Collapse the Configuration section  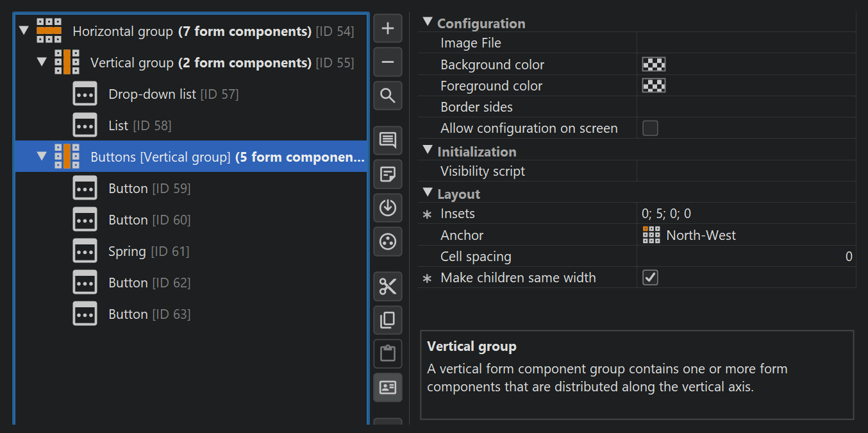428,23
